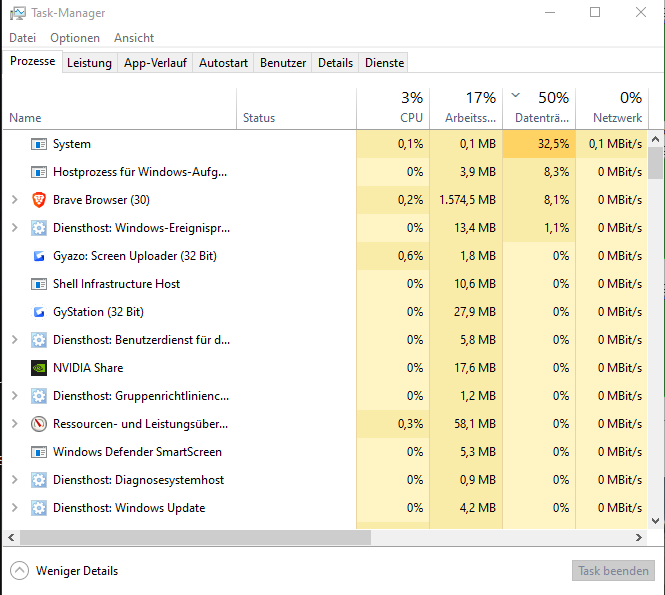665x595 pixels.
Task: Click the horizontal scrollbar thumb
Action: pos(196,538)
